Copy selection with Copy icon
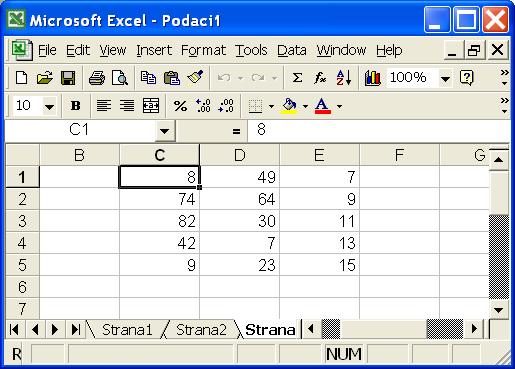 148,78
